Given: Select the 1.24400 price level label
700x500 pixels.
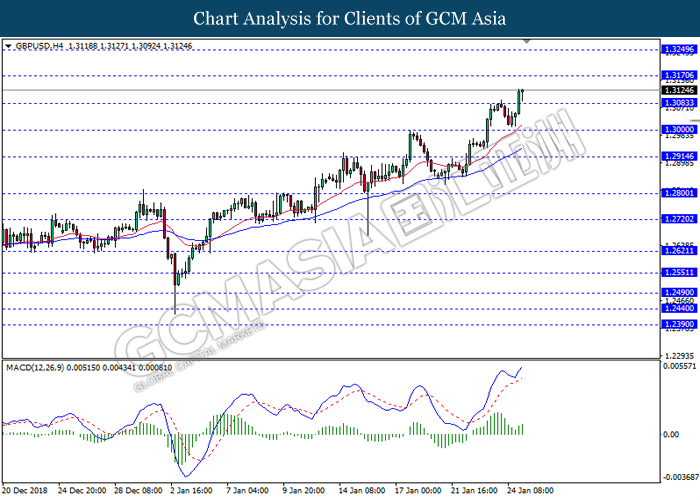Looking at the screenshot, I should pos(679,308).
